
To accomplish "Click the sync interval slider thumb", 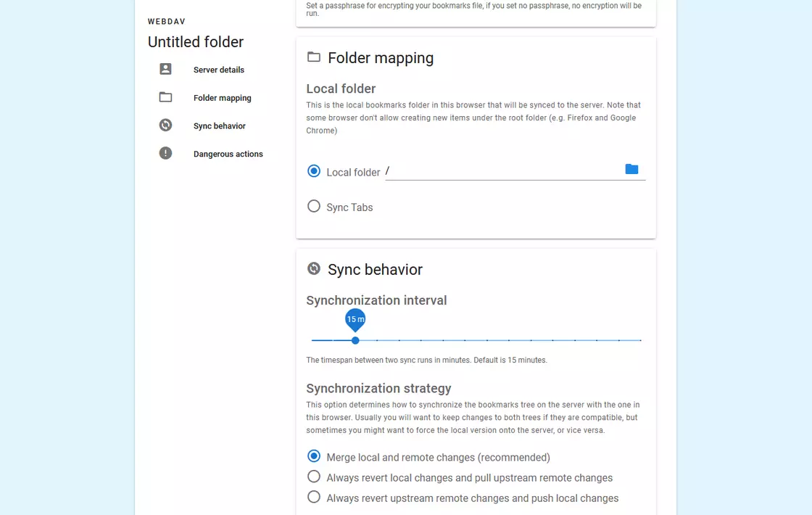I will 355,340.
